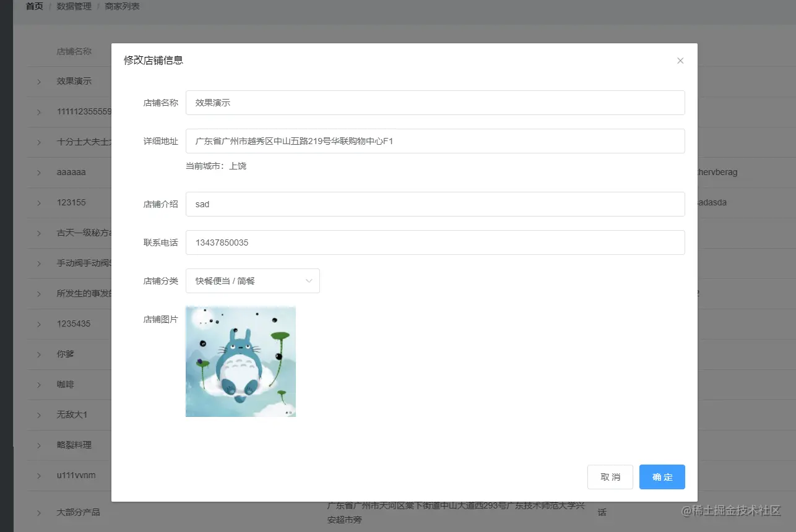Expand the 无敌大1 row chevron
Image resolution: width=796 pixels, height=532 pixels.
coord(38,415)
